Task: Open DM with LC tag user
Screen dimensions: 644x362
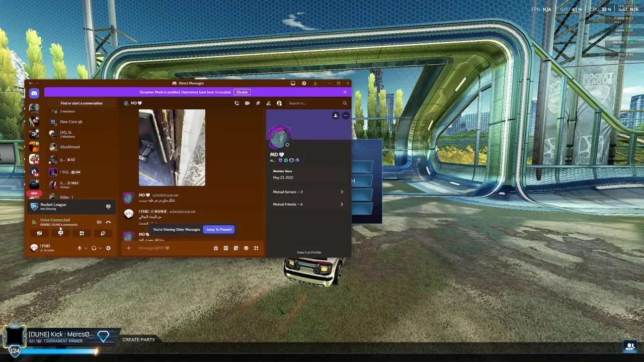Action: 82,159
